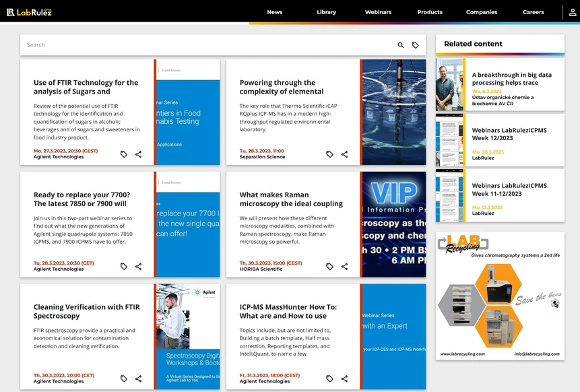
Task: Open the Products menu
Action: tap(430, 12)
